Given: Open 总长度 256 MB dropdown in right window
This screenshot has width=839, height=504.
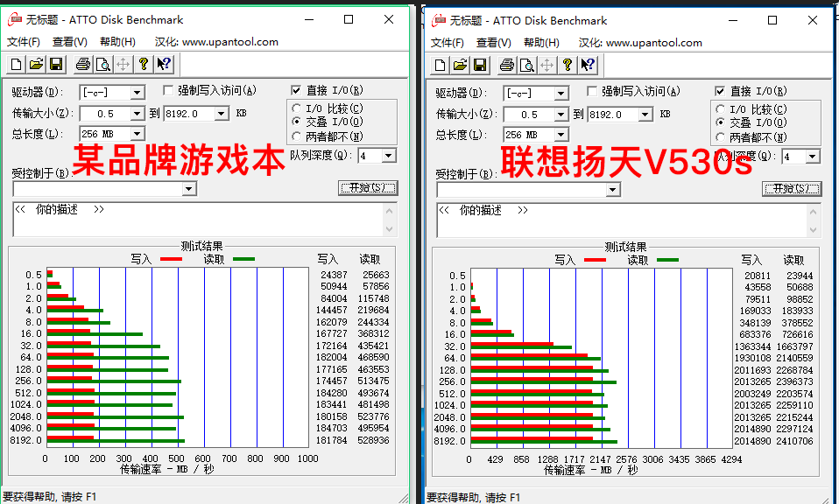Looking at the screenshot, I should click(x=561, y=135).
